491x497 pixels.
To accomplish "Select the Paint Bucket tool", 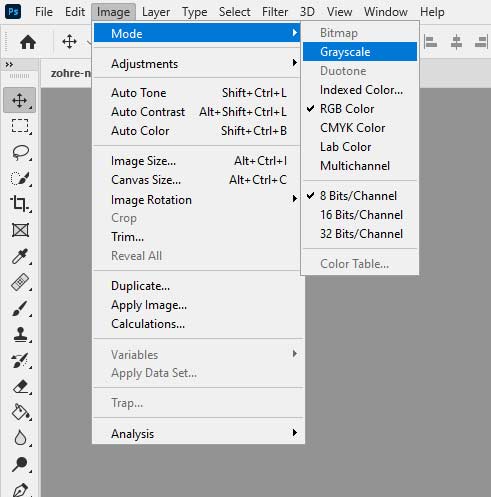I will (21, 412).
